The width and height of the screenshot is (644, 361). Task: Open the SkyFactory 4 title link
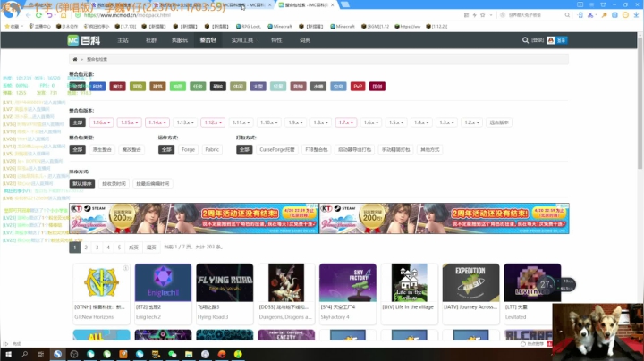coord(335,317)
